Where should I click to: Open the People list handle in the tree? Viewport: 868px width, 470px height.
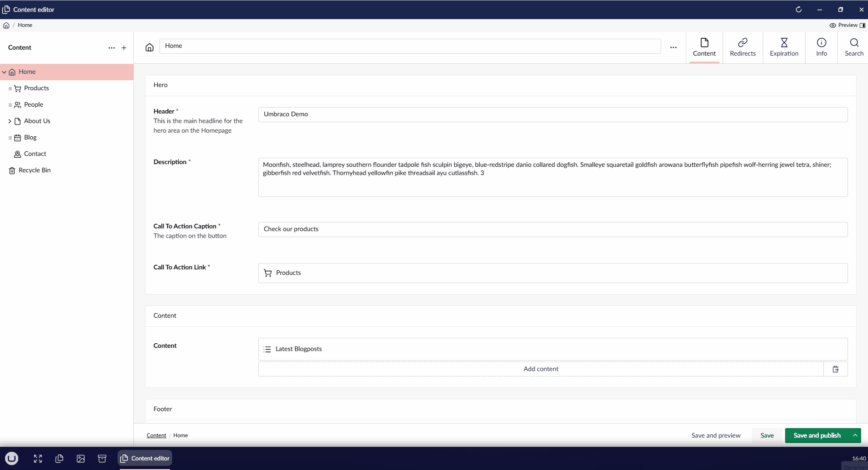10,105
